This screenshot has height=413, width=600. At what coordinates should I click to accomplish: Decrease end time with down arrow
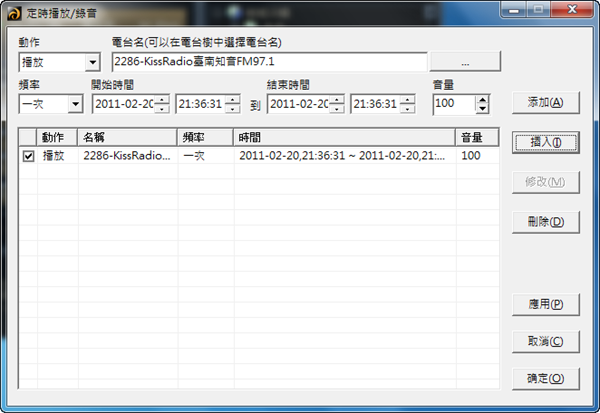408,109
